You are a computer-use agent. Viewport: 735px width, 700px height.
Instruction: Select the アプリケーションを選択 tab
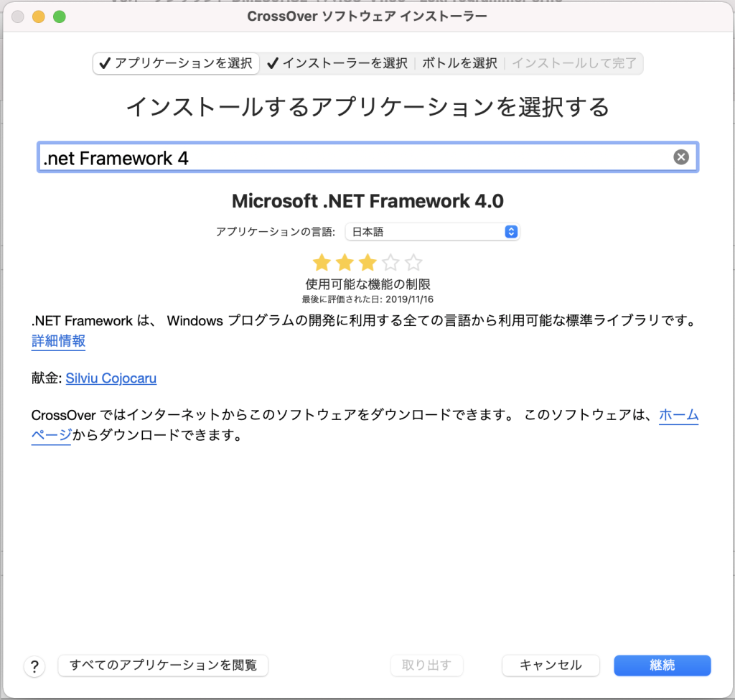(x=176, y=63)
